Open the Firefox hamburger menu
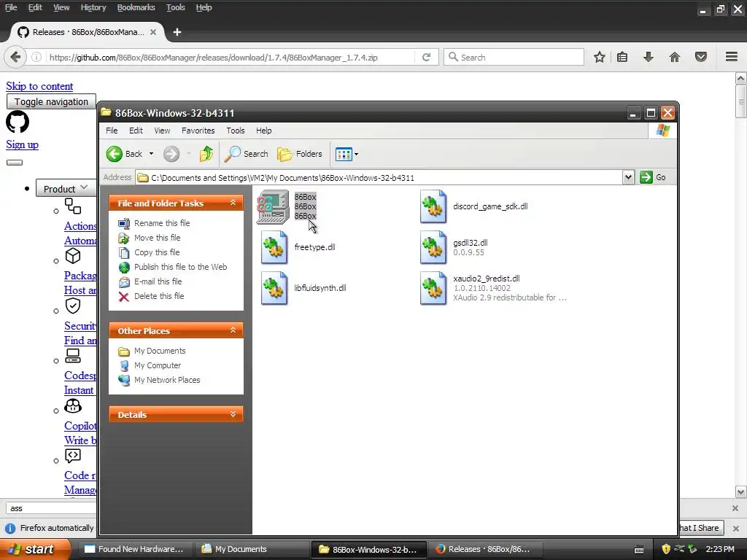The height and width of the screenshot is (560, 747). tap(732, 57)
